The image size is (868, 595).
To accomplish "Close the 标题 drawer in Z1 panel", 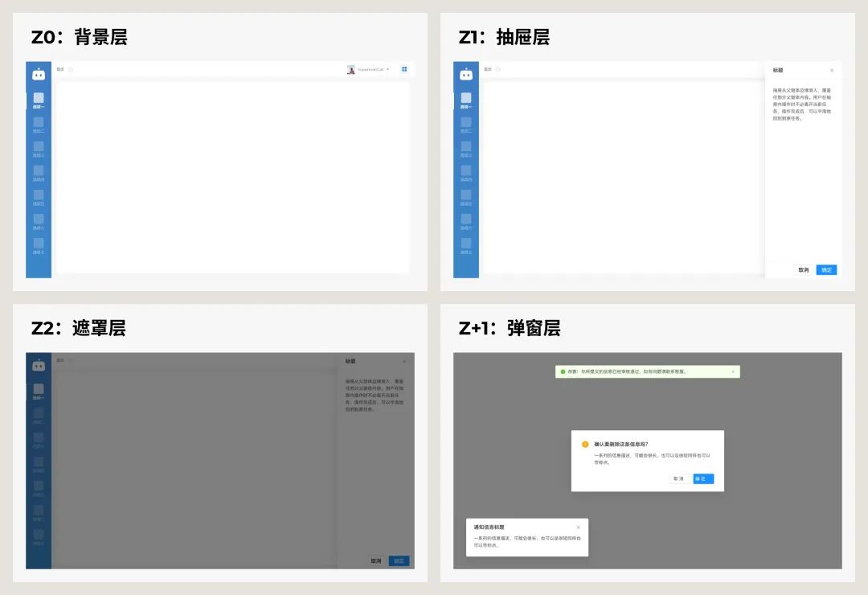I will 832,71.
